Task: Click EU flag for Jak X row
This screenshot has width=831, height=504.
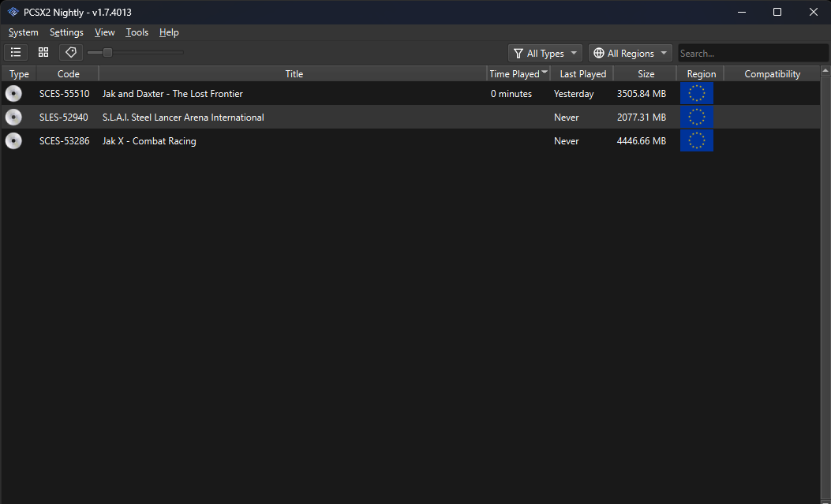Action: point(696,141)
